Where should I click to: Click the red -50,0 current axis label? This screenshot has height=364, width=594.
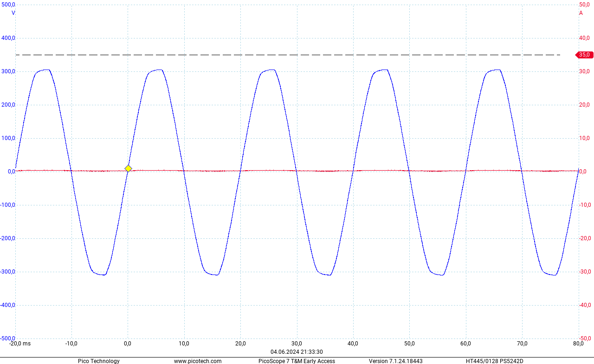(585, 338)
